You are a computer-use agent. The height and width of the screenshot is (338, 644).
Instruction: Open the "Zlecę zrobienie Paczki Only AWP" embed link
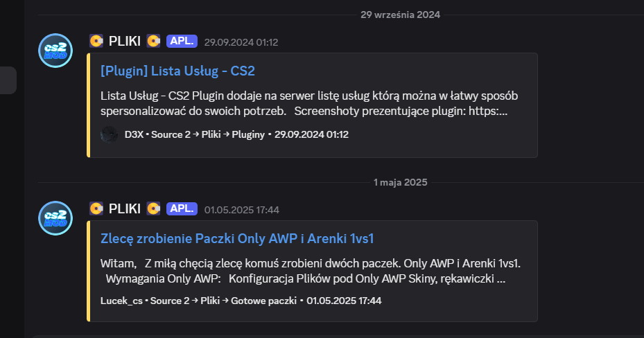237,238
